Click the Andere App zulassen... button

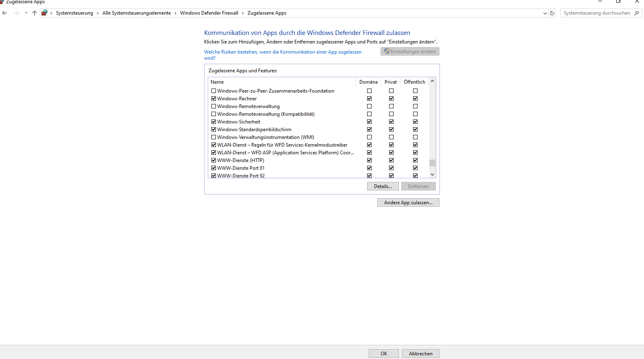(x=408, y=203)
